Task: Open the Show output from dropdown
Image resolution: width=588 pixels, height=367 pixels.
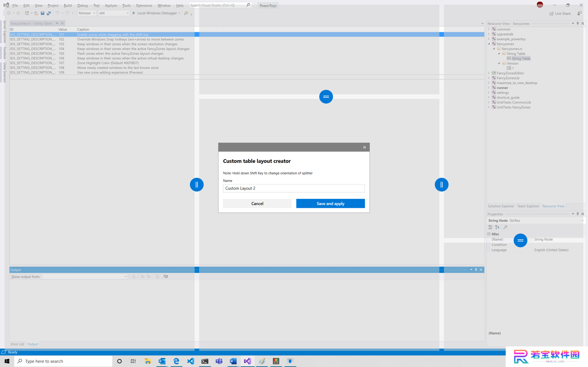Action: (x=84, y=277)
